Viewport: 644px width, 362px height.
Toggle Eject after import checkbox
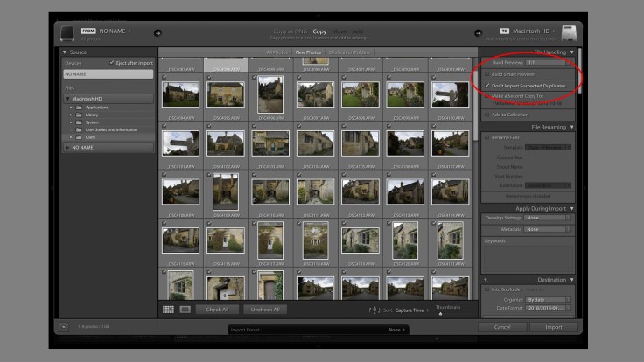(x=112, y=63)
